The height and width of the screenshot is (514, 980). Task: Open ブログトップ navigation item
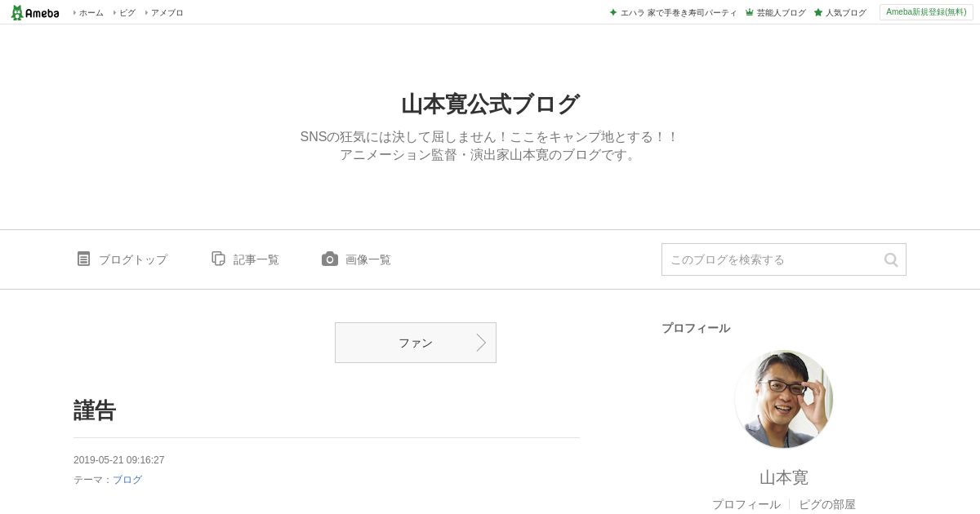[x=122, y=259]
